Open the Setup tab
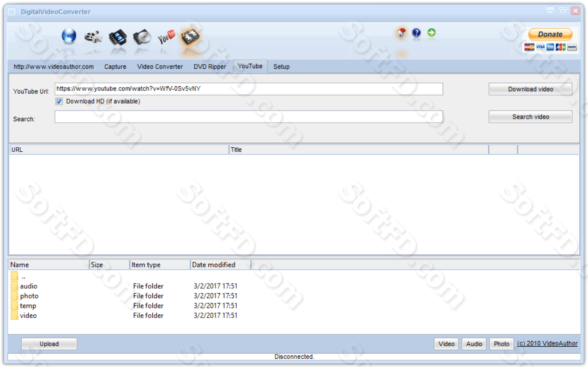588x367 pixels. pos(282,66)
